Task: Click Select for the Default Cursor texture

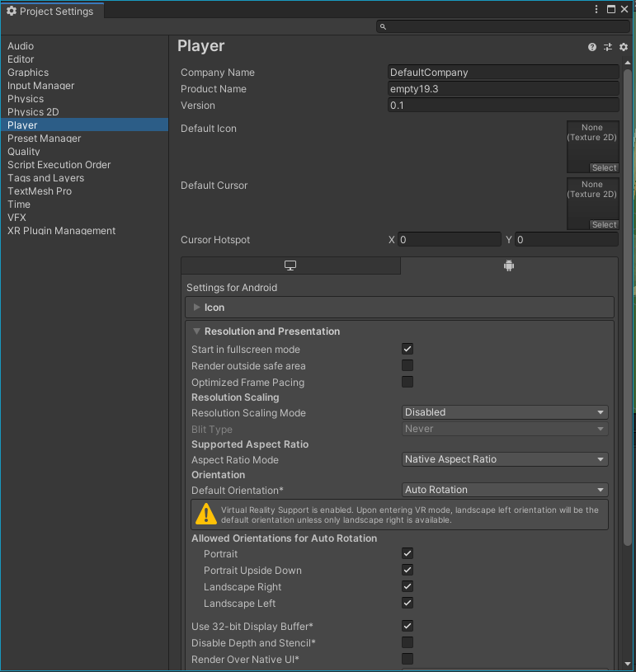Action: pos(604,224)
